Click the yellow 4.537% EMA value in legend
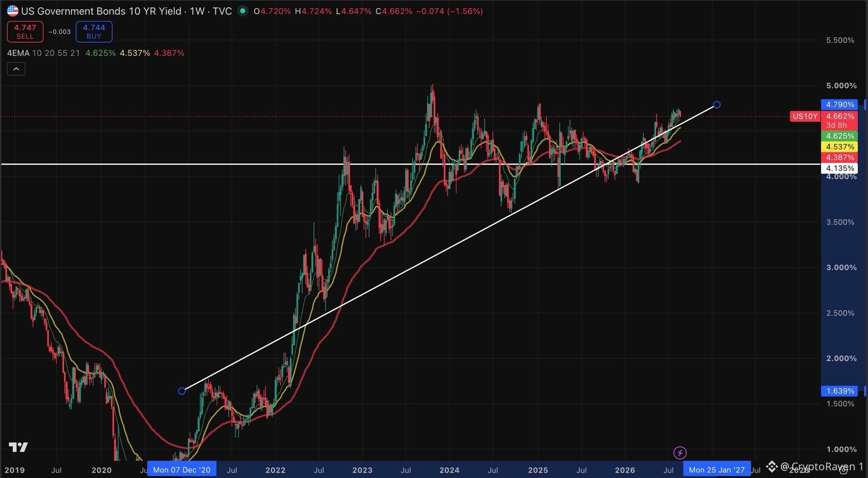Image resolution: width=868 pixels, height=478 pixels. click(x=135, y=53)
